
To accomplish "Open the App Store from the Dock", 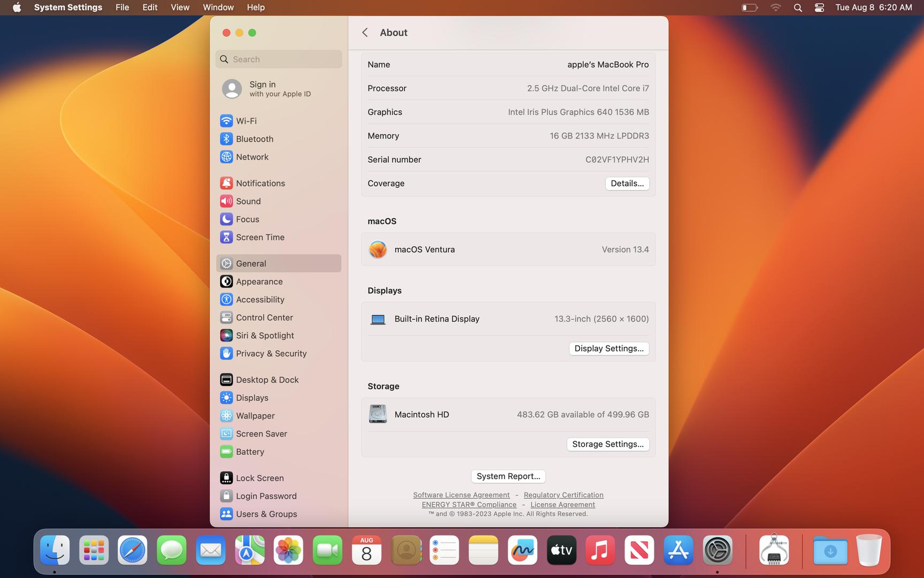I will click(x=678, y=550).
